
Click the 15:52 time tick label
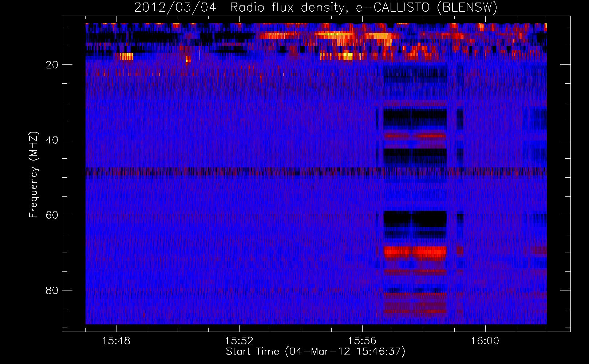point(239,341)
